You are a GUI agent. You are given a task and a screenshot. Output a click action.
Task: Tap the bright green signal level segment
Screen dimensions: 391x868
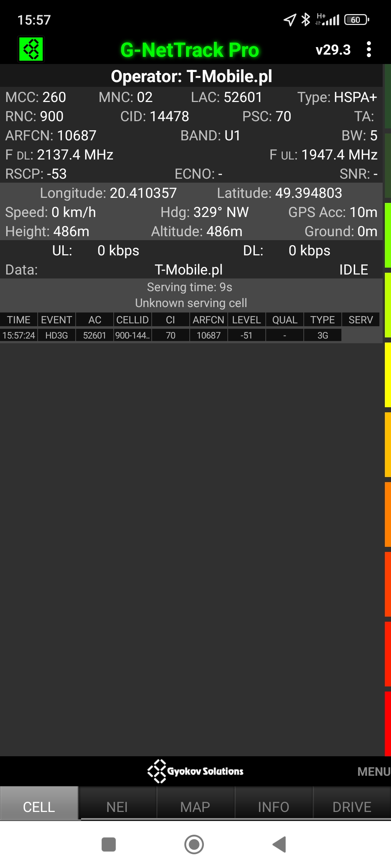point(387,235)
